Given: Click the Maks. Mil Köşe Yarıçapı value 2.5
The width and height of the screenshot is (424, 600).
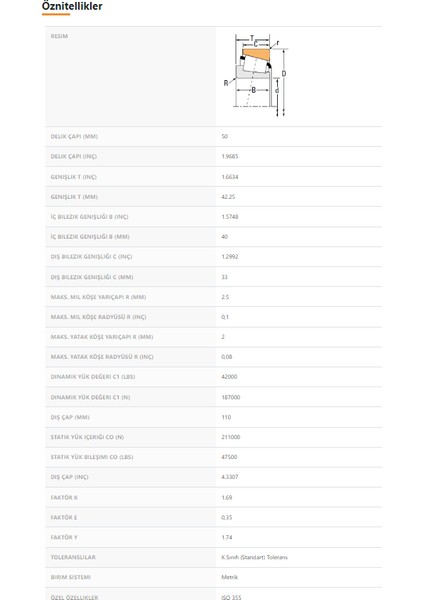Looking at the screenshot, I should click(x=225, y=297).
